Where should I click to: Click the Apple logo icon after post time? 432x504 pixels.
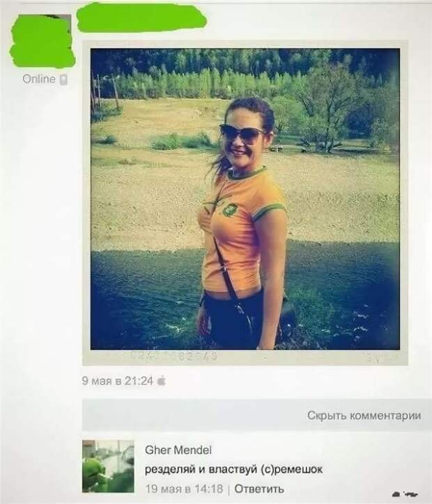162,381
